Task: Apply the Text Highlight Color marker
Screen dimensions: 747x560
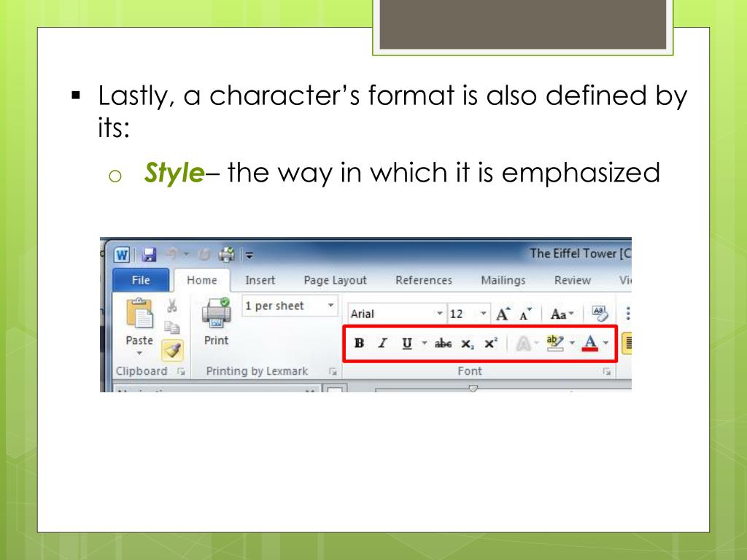Action: [555, 343]
